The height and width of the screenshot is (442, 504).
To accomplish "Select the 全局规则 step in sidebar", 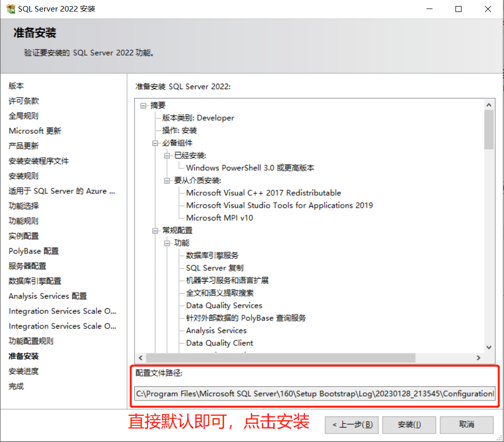I will (x=23, y=116).
